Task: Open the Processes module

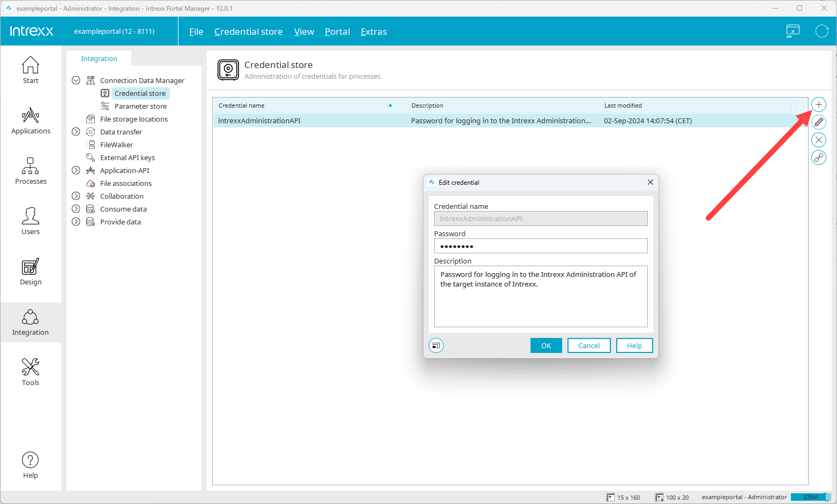Action: [x=31, y=171]
